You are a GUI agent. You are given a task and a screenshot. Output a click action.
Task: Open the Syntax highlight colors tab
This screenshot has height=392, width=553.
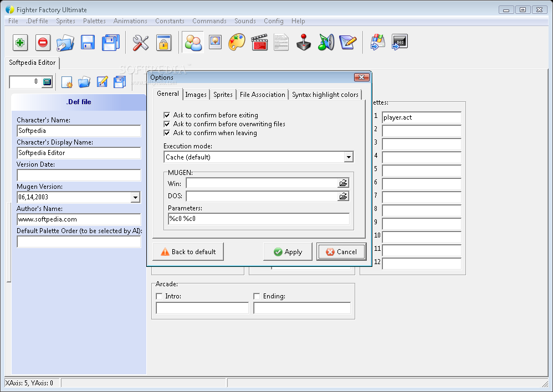coord(325,95)
